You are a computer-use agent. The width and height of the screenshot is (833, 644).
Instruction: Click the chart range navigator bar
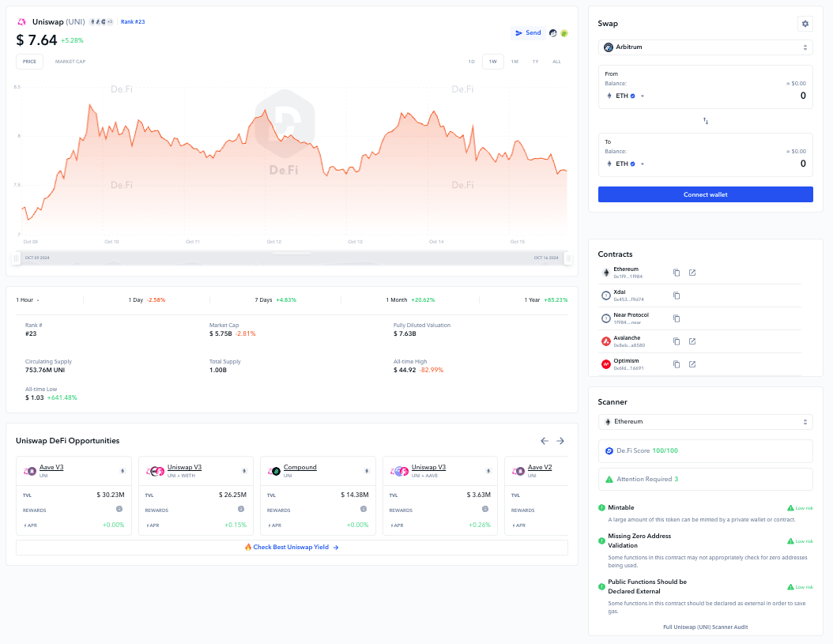[292, 258]
